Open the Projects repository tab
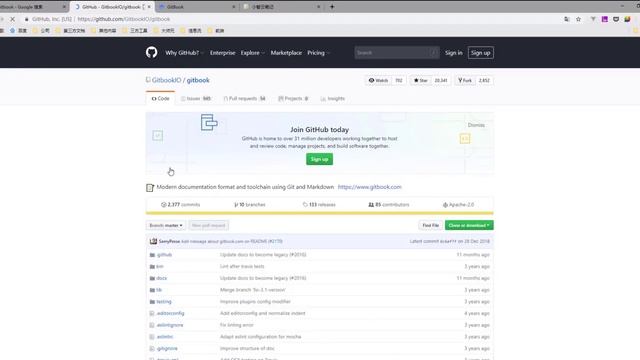The width and height of the screenshot is (640, 360). 293,98
